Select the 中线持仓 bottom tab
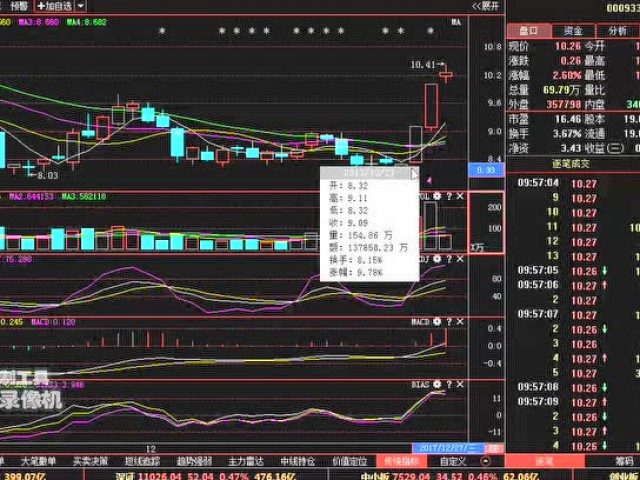This screenshot has height=480, width=640. (298, 461)
